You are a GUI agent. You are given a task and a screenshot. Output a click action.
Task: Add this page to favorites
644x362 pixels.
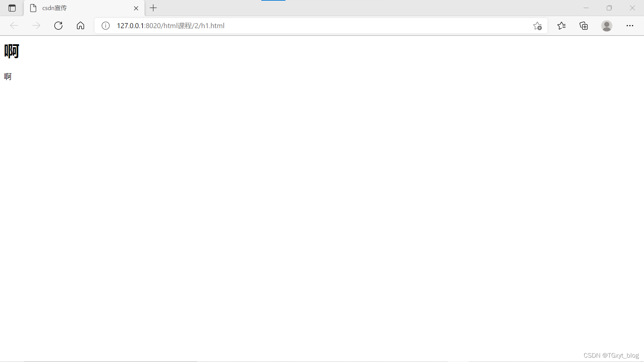click(x=537, y=26)
